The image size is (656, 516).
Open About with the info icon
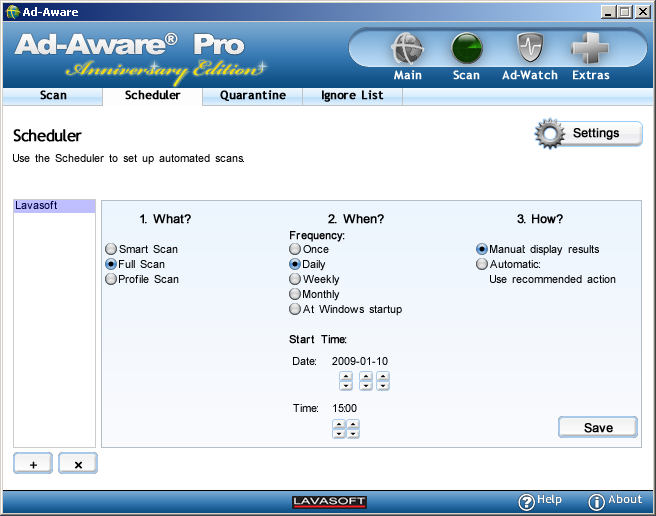coord(615,501)
